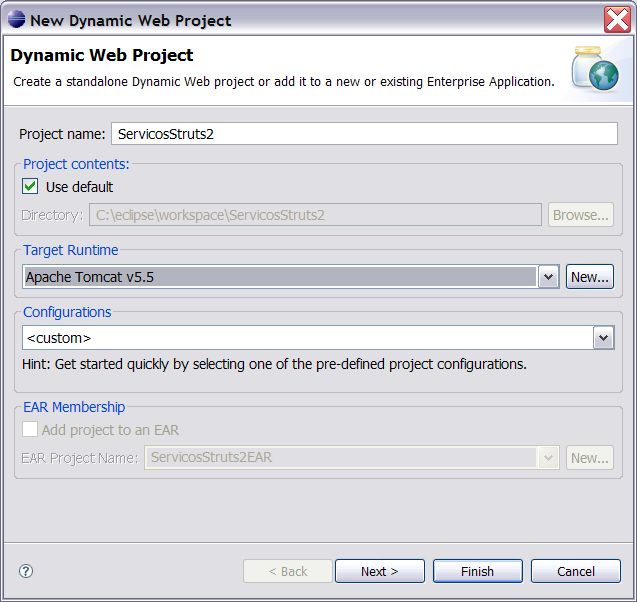Open help using the question mark icon
Image resolution: width=637 pixels, height=602 pixels.
coord(26,571)
